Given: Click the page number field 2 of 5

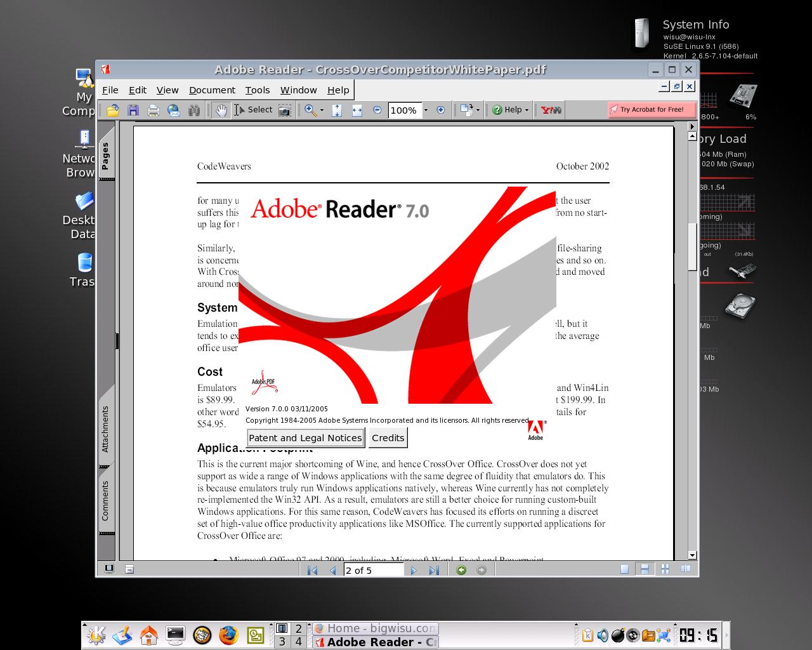Looking at the screenshot, I should click(374, 570).
